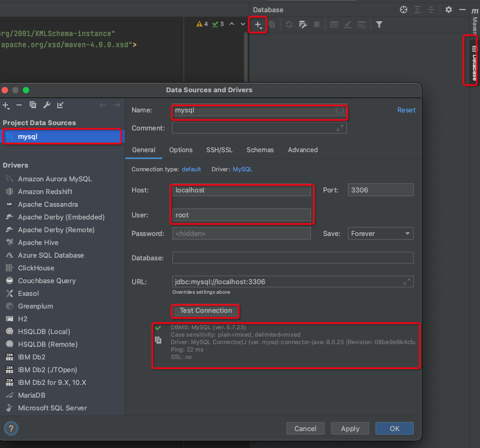Click the MySQL driver link
Screen dimensions: 480x448
pyautogui.click(x=242, y=169)
